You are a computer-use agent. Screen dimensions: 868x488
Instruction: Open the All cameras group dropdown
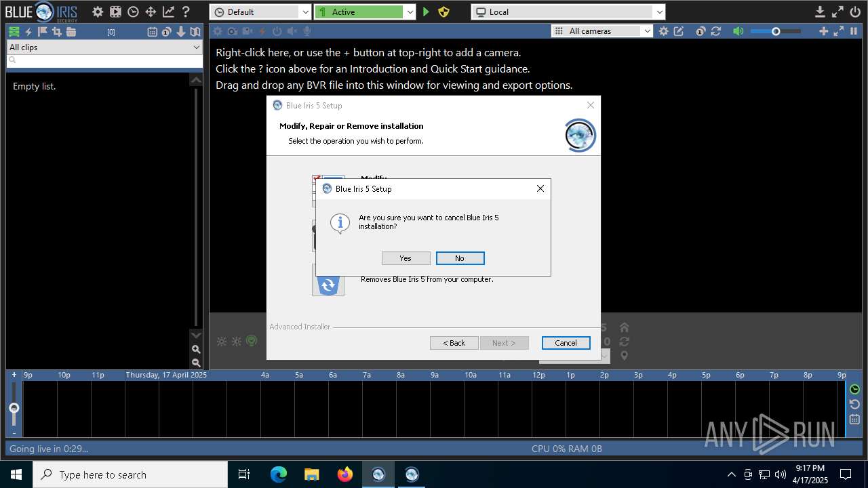click(x=602, y=31)
